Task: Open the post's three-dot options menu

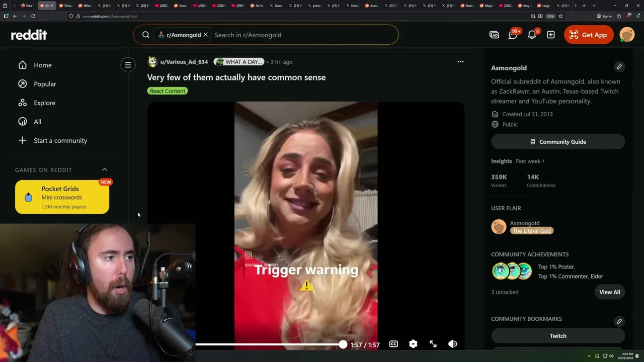Action: 460,61
